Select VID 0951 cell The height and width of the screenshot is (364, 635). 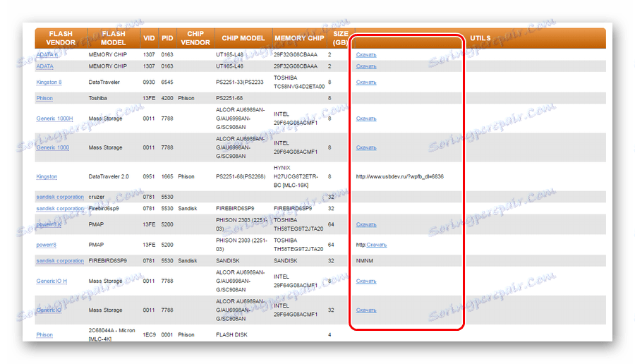(x=149, y=177)
